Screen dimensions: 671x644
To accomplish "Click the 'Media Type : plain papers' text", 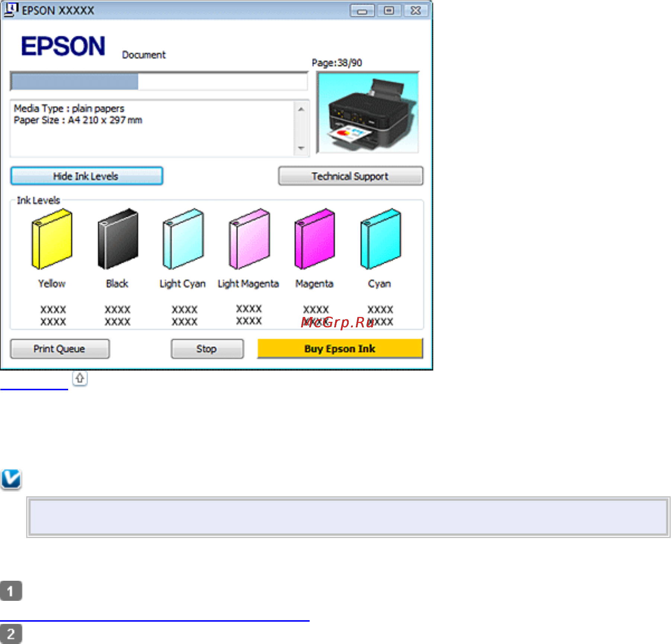I will click(69, 109).
